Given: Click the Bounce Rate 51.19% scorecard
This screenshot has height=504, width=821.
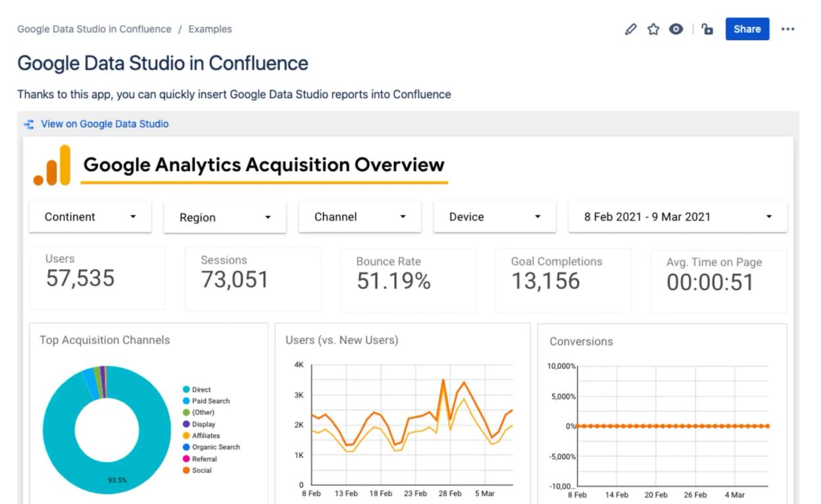Looking at the screenshot, I should [x=409, y=280].
